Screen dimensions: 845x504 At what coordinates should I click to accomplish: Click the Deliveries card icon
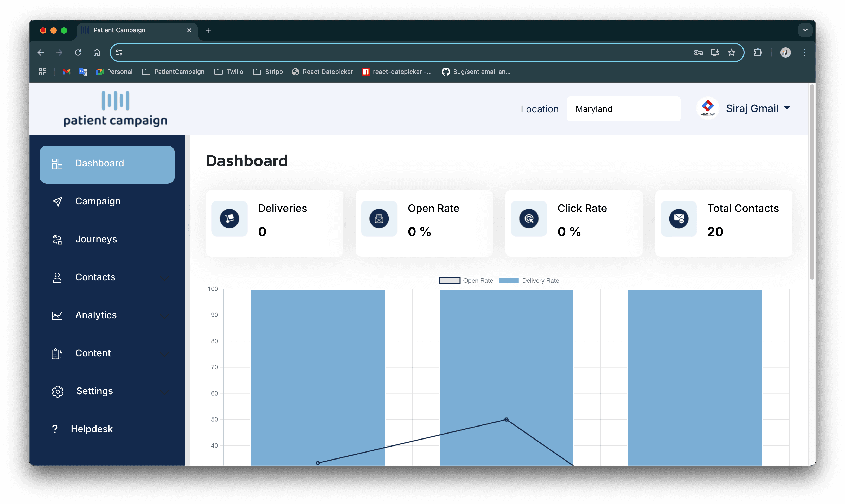[229, 218]
